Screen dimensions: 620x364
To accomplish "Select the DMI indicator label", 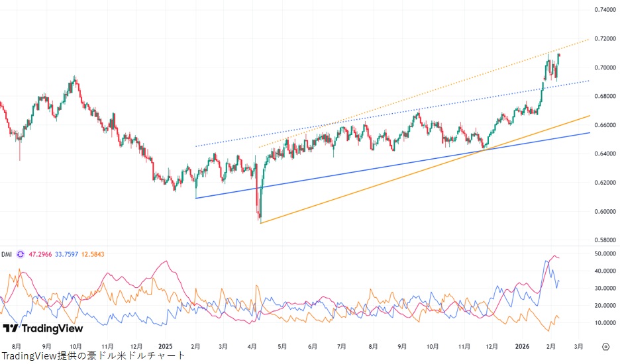I will [7, 254].
